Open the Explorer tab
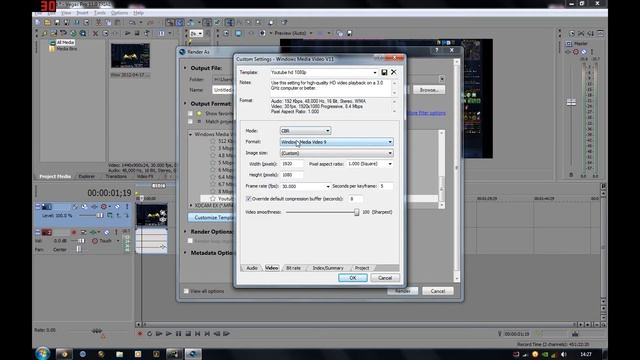This screenshot has height=360, width=640. [x=87, y=176]
